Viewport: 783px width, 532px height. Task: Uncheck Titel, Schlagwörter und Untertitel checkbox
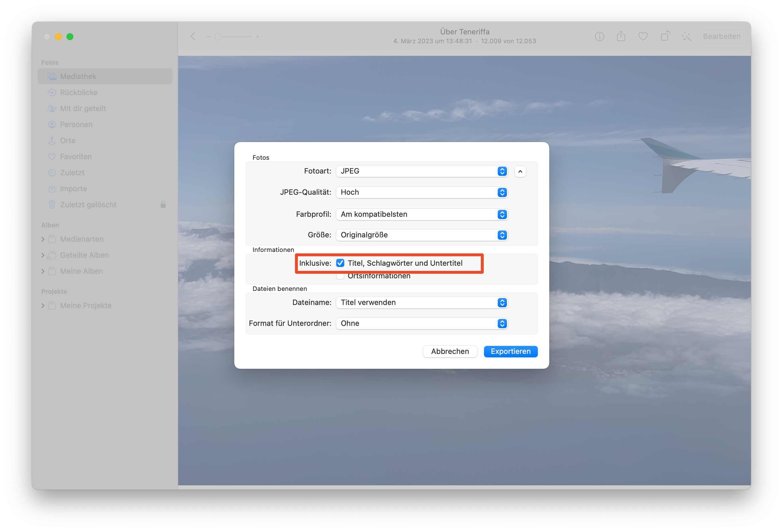340,263
